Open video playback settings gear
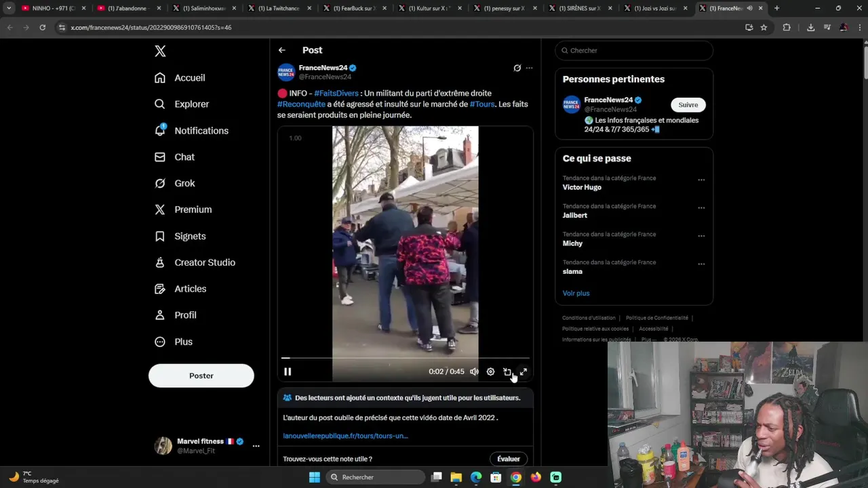The width and height of the screenshot is (868, 488). 490,371
